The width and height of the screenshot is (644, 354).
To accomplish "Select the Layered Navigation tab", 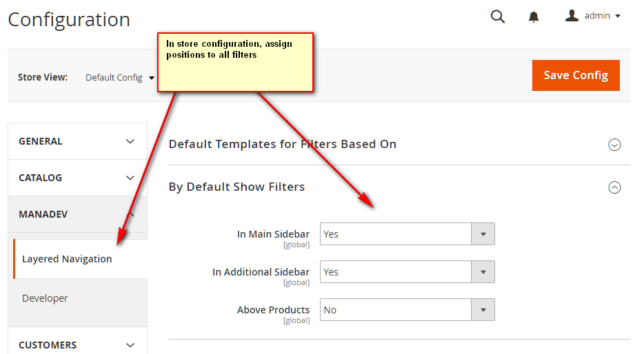I will tap(67, 259).
